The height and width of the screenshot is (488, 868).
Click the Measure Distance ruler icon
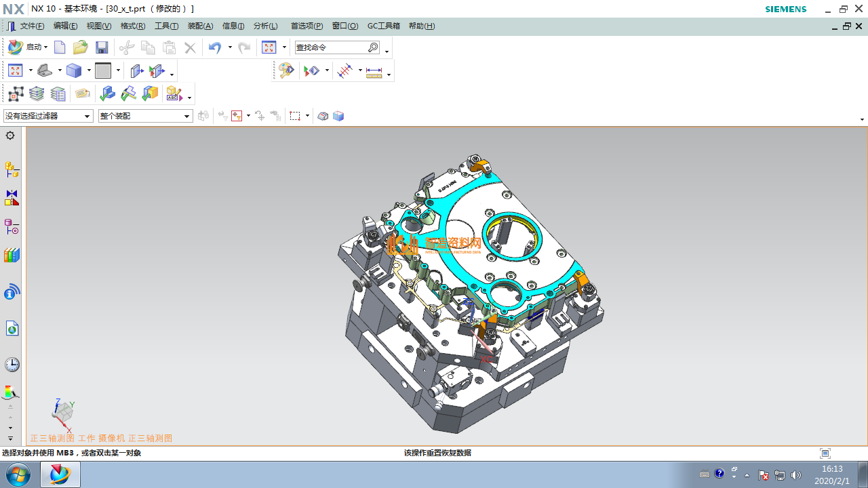(x=374, y=71)
